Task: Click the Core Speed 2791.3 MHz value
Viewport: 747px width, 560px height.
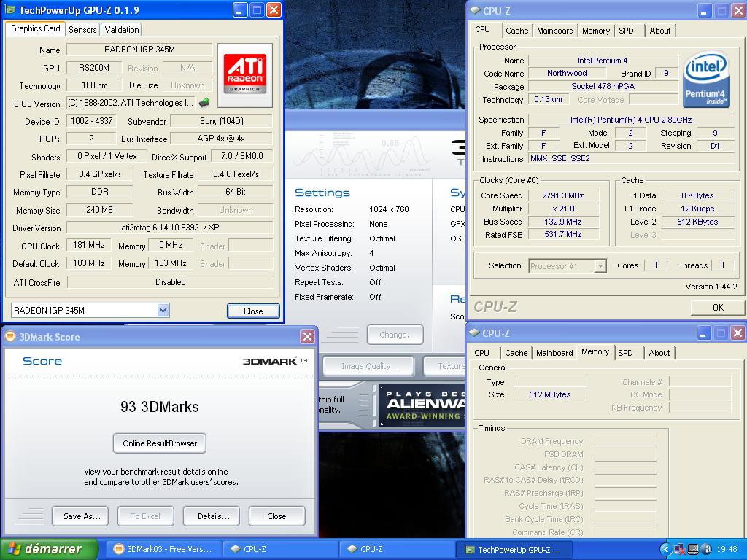Action: (x=562, y=195)
